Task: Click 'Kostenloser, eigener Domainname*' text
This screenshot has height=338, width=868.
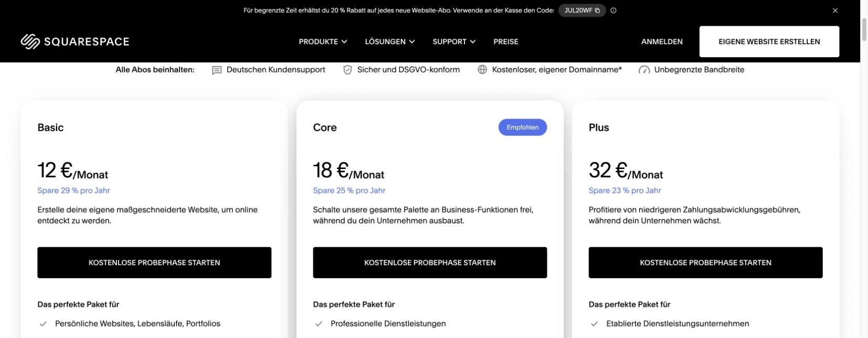Action: click(557, 70)
